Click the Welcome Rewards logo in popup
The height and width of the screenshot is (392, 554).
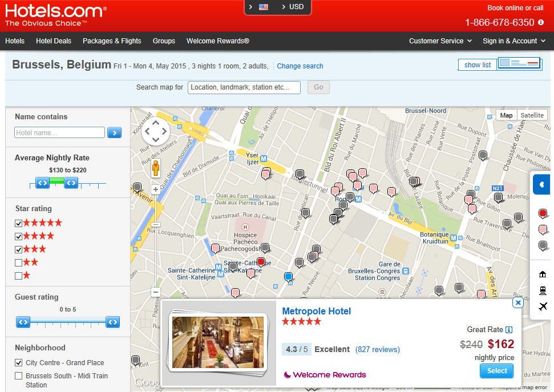coord(325,375)
